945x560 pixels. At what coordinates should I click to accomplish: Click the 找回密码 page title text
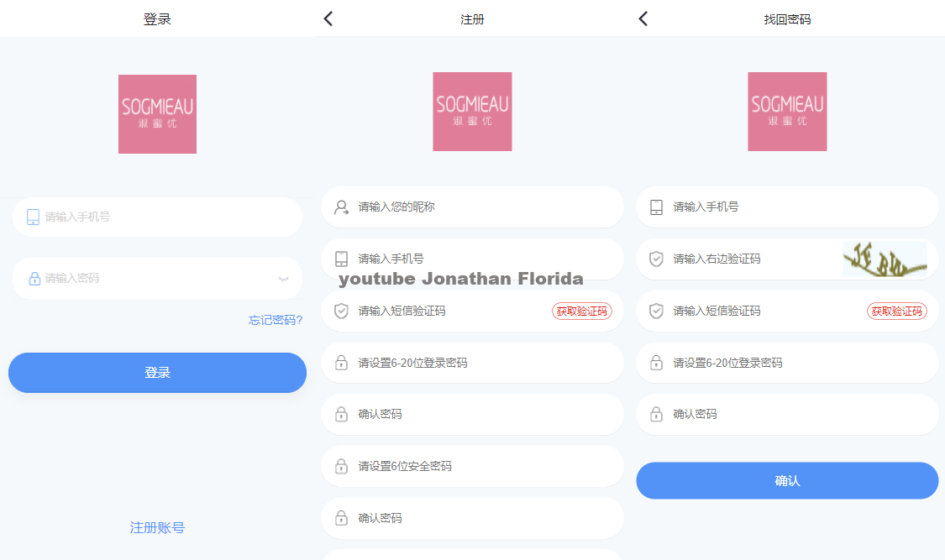point(787,19)
